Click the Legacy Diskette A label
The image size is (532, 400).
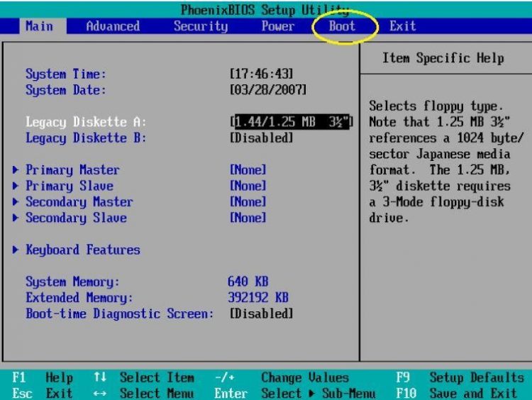pyautogui.click(x=86, y=122)
